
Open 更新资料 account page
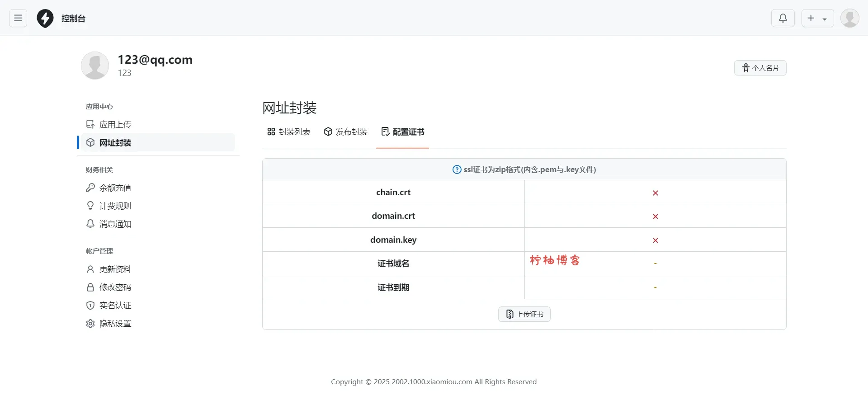click(x=115, y=269)
